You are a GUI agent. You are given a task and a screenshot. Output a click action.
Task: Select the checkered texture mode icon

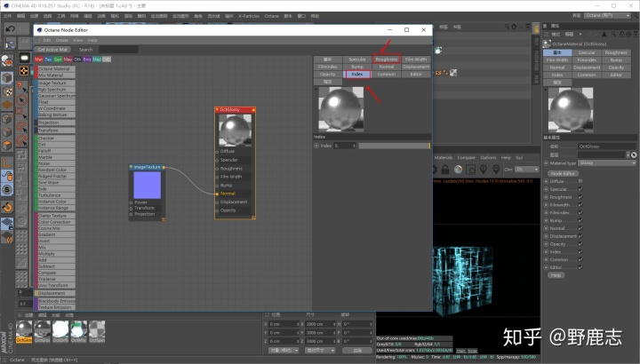[x=7, y=91]
